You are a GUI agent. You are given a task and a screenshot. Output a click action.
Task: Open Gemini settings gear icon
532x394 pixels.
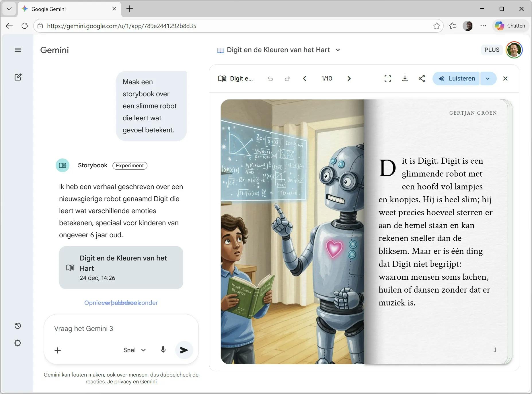pyautogui.click(x=18, y=343)
